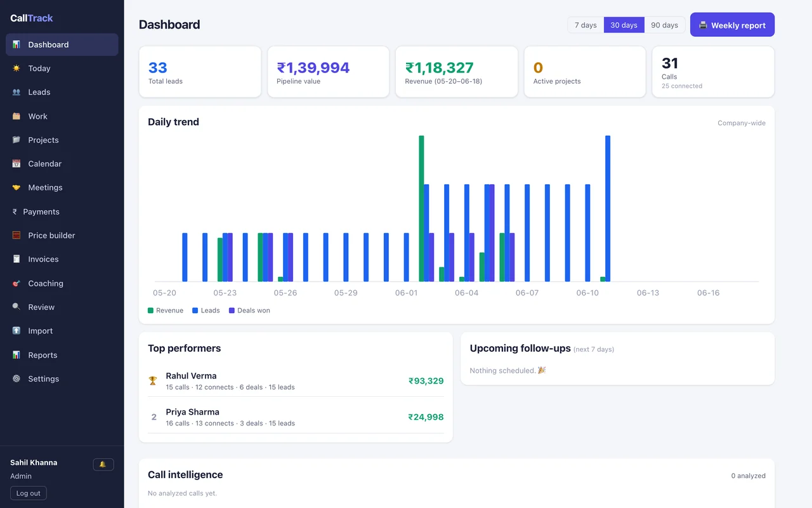The width and height of the screenshot is (812, 508).
Task: Click the '0 analyzed' call intelligence label
Action: [x=748, y=476]
